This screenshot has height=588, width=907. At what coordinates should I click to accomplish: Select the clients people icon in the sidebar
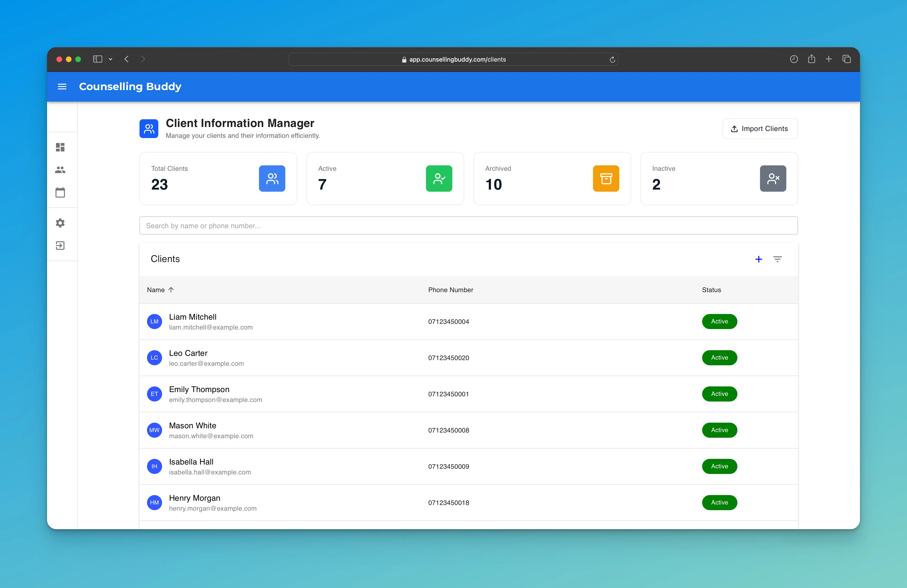(x=60, y=170)
